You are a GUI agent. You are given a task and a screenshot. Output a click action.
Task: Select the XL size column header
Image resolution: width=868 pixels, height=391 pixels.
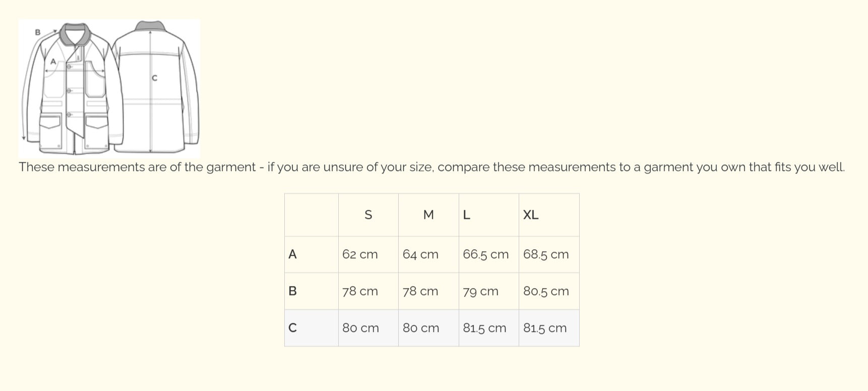531,215
